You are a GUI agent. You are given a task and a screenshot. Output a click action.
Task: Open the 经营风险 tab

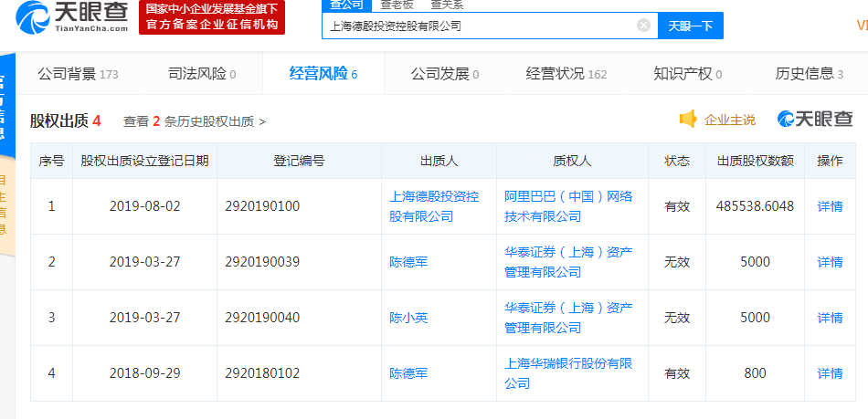[323, 74]
